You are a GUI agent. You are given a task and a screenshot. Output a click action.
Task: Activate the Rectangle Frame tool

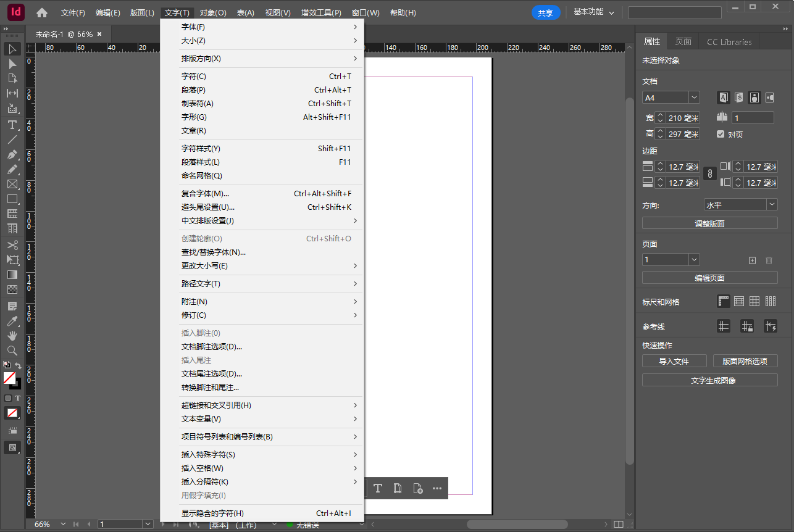[x=12, y=184]
